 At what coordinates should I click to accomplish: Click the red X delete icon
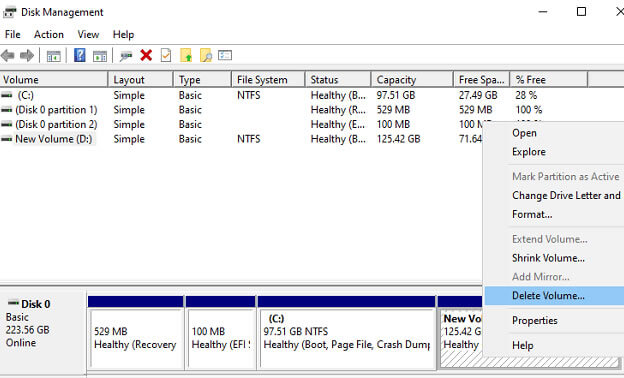click(146, 55)
